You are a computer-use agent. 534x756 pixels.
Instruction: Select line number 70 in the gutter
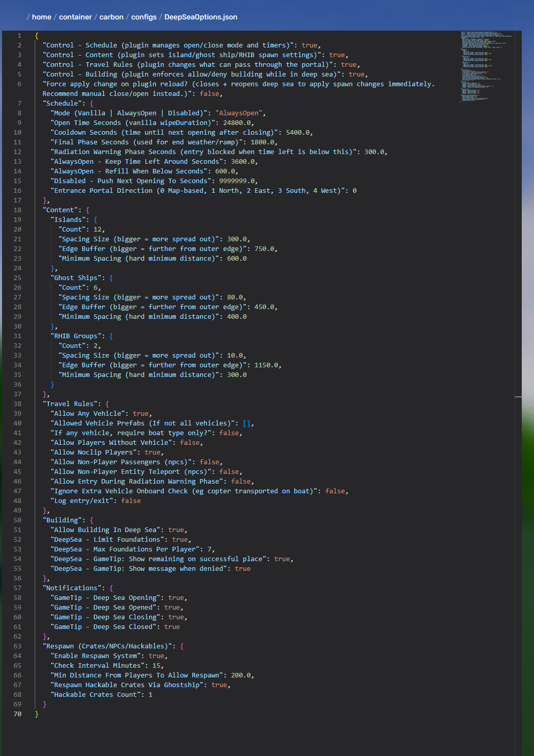coord(18,714)
